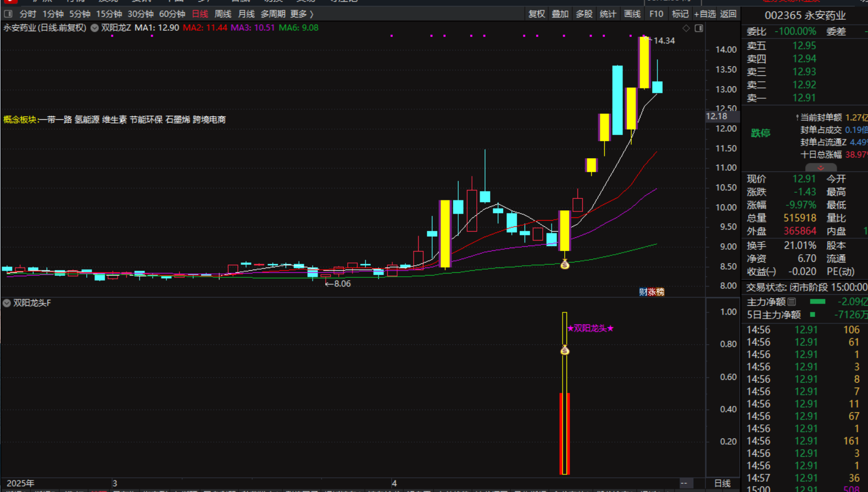This screenshot has width=868, height=492.
Task: Click the 画线 drawing tools button
Action: click(632, 14)
